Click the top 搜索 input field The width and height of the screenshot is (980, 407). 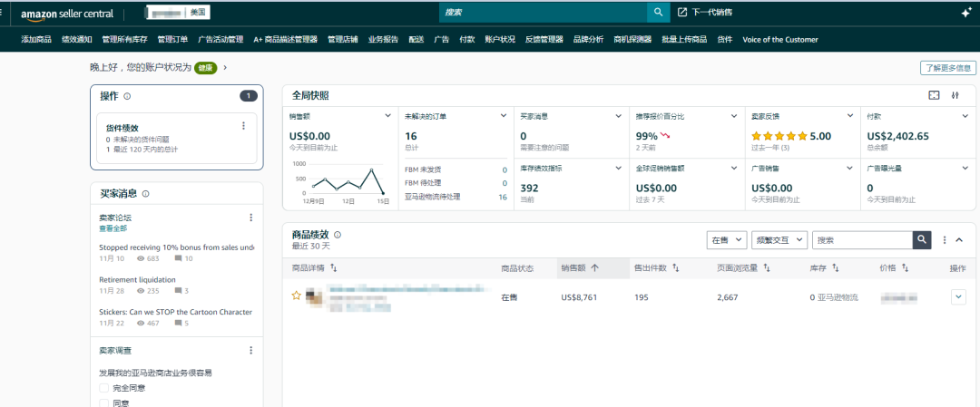[544, 12]
